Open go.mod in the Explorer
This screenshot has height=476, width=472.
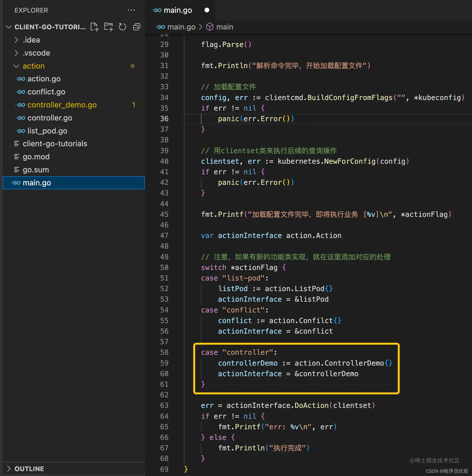click(x=36, y=157)
